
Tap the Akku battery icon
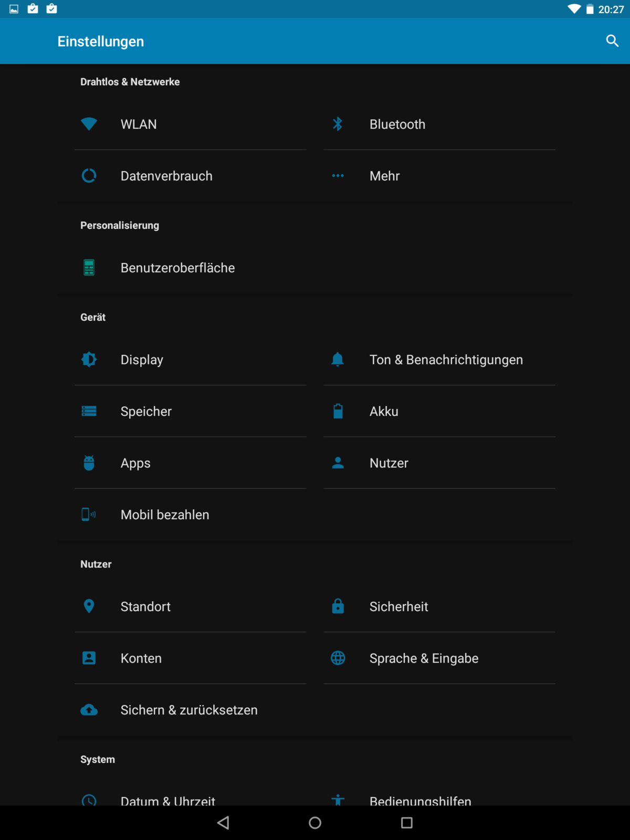click(338, 411)
